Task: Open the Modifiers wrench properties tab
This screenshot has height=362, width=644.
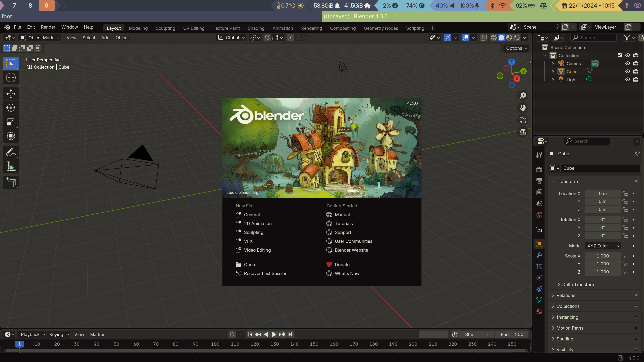Action: 539,255
